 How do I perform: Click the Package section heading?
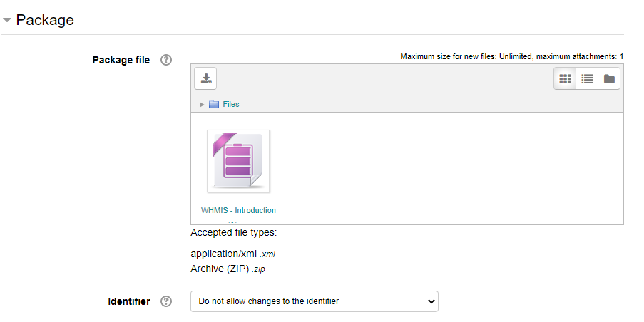click(45, 20)
